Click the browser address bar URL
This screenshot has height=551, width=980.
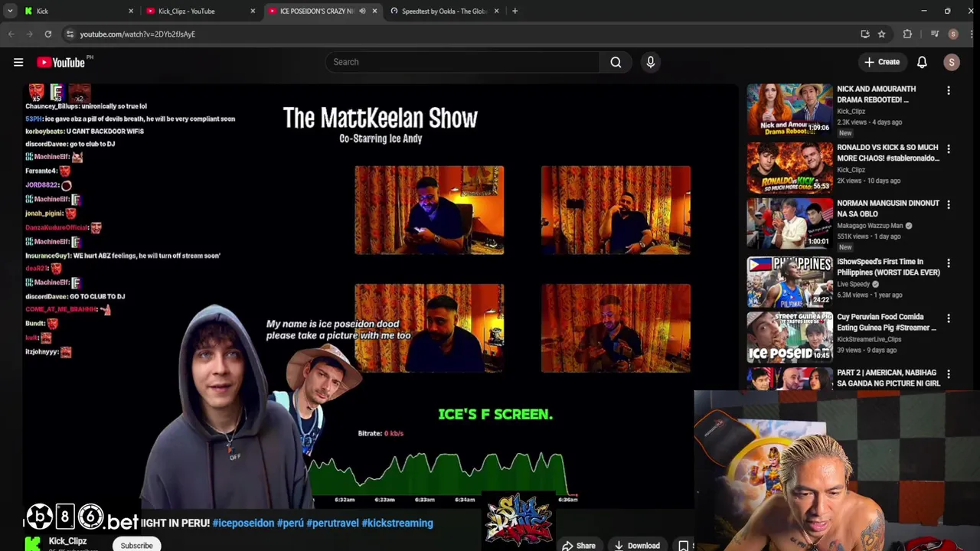coord(138,34)
